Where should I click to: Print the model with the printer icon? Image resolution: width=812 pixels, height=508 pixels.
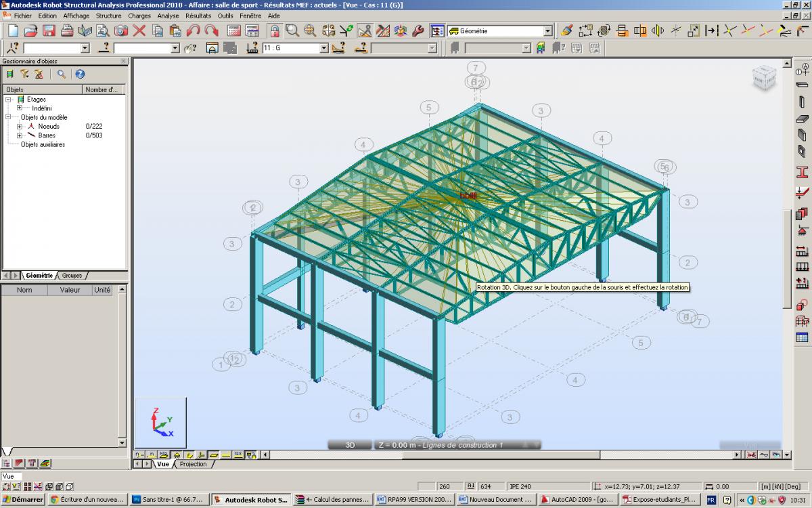67,30
